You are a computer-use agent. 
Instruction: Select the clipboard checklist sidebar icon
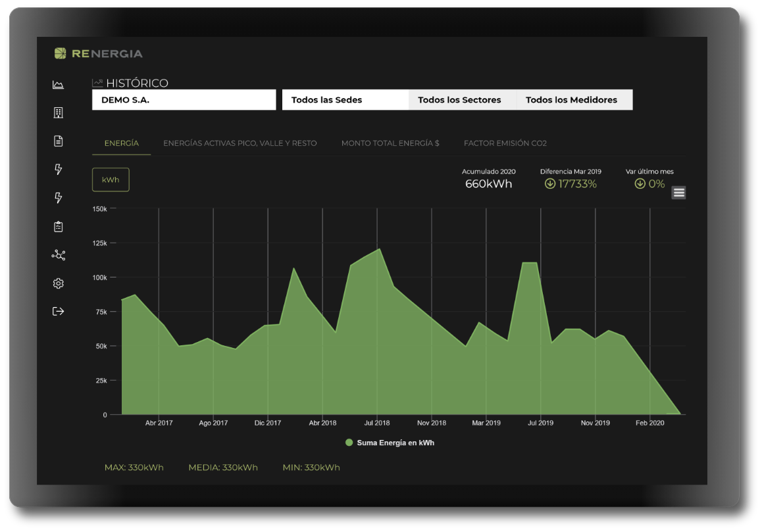[58, 226]
